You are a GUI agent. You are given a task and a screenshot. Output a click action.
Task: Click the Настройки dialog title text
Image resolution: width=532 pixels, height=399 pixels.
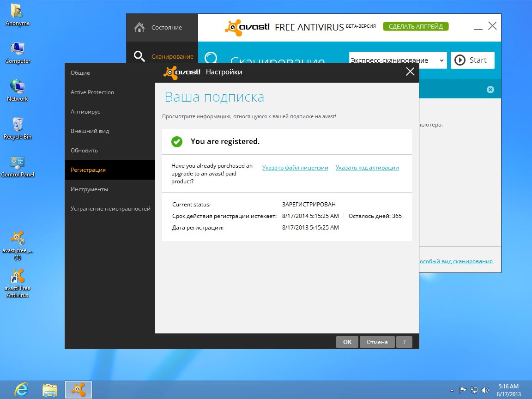coord(224,72)
